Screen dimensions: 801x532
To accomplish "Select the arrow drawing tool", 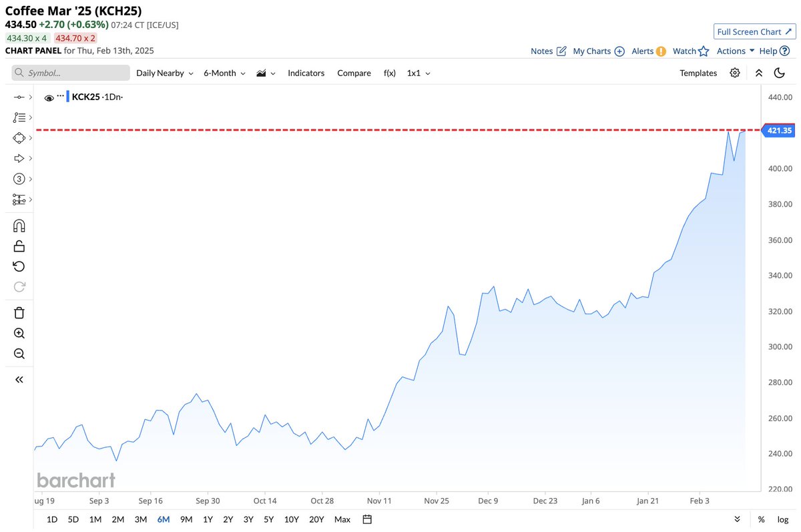I will pos(18,158).
